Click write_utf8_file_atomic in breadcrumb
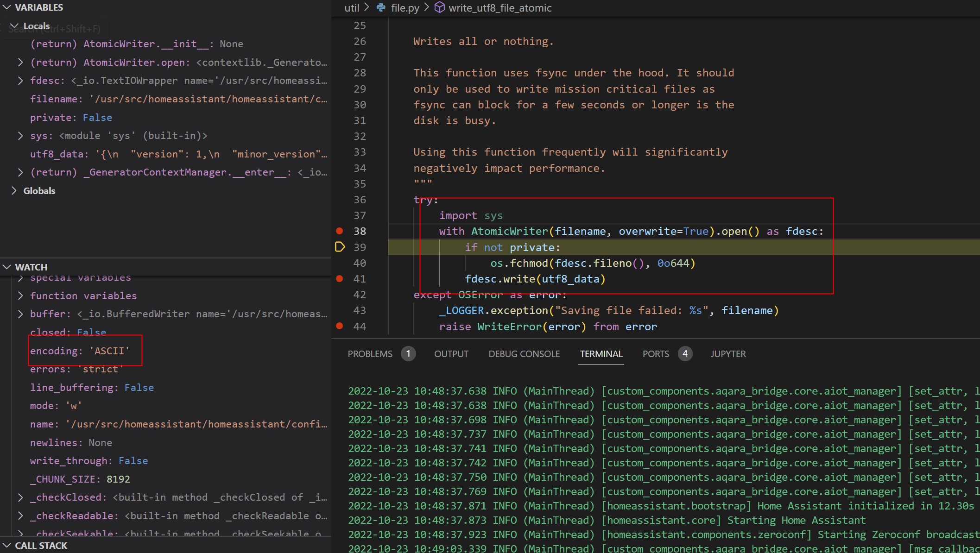 pos(499,8)
